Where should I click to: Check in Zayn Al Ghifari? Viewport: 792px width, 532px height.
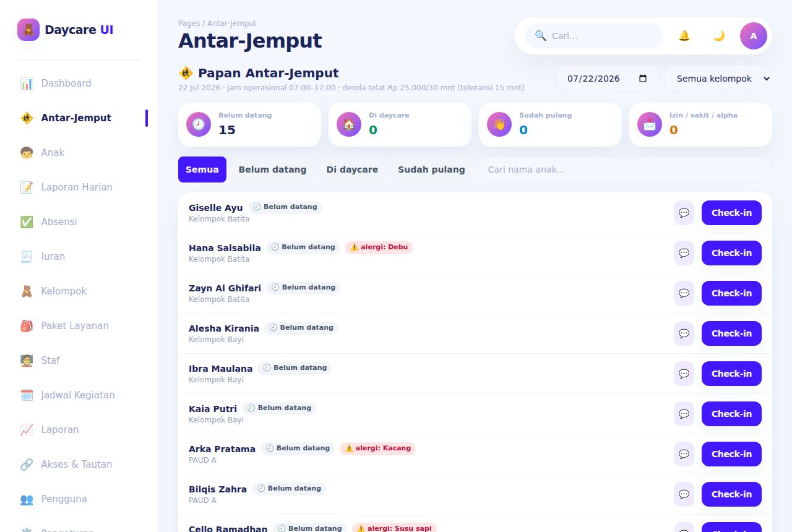(x=731, y=293)
